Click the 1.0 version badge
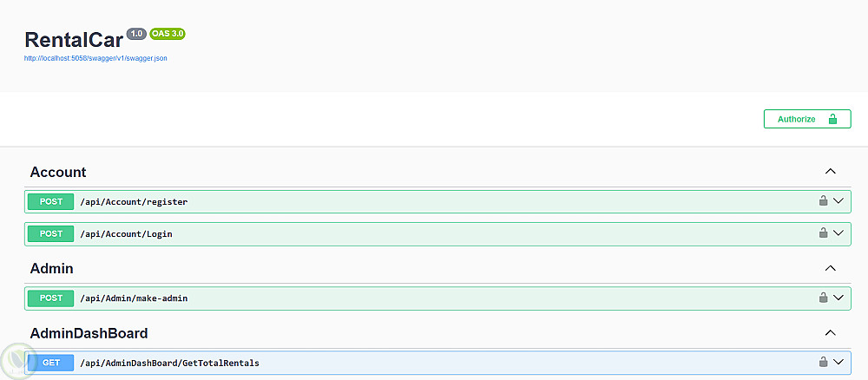 point(136,34)
